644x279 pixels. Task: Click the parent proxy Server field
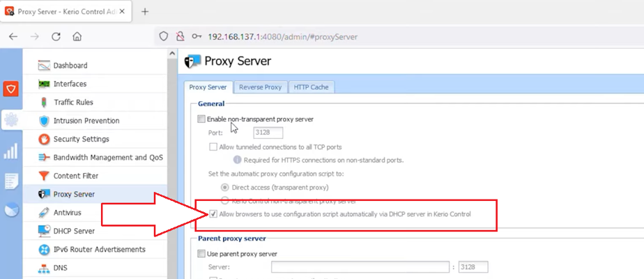point(360,267)
